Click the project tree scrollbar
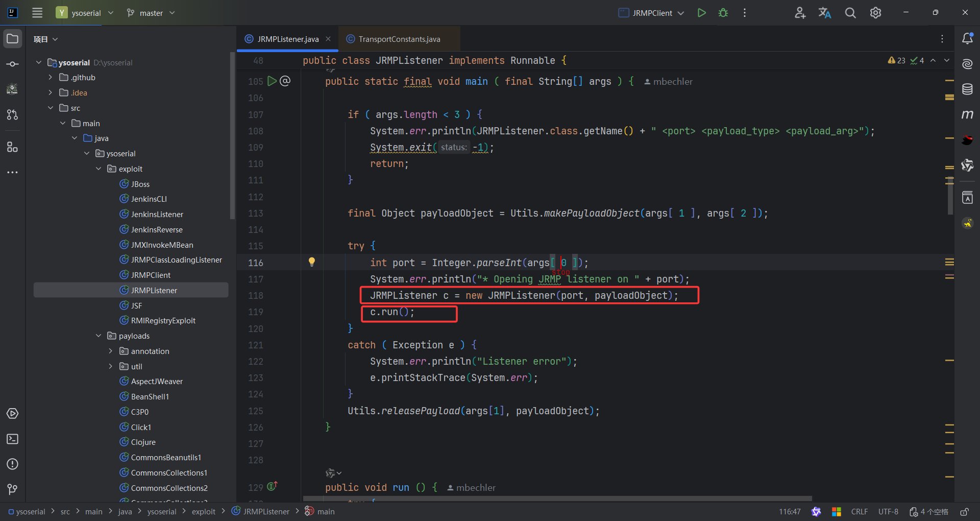Screen dimensions: 980x521 point(232,136)
